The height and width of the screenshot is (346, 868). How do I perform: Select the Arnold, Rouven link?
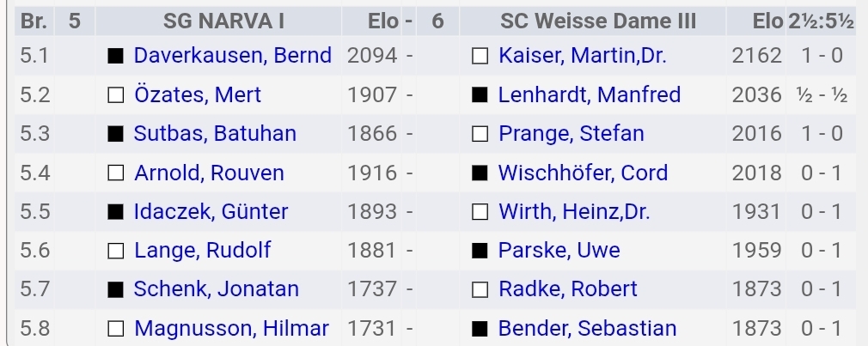point(209,173)
